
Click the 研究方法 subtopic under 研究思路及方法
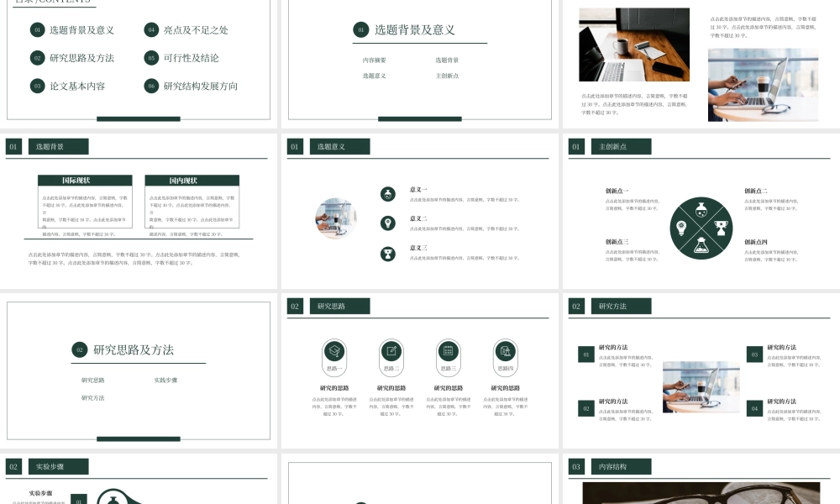[92, 398]
